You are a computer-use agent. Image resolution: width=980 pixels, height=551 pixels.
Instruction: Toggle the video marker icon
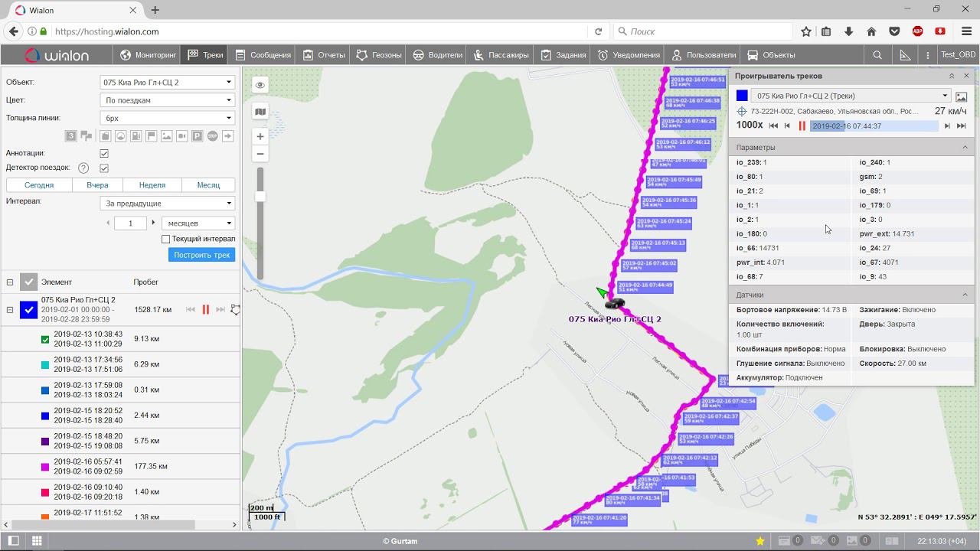[x=182, y=136]
